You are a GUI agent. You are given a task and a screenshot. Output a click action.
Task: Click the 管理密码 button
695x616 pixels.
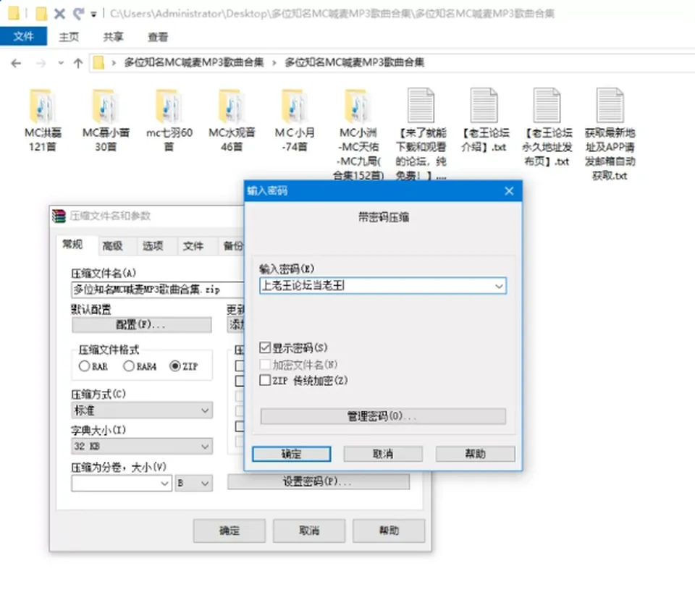[383, 416]
